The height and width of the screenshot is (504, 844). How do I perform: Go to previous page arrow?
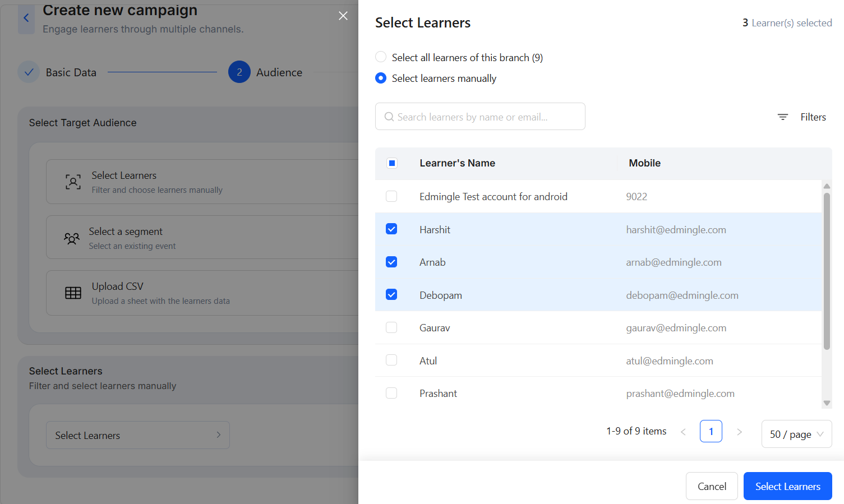point(683,432)
